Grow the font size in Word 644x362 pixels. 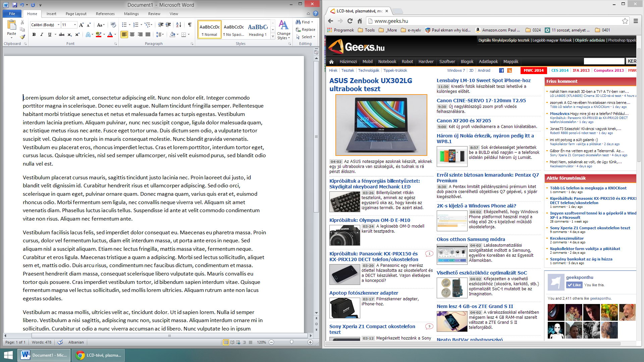pos(81,25)
